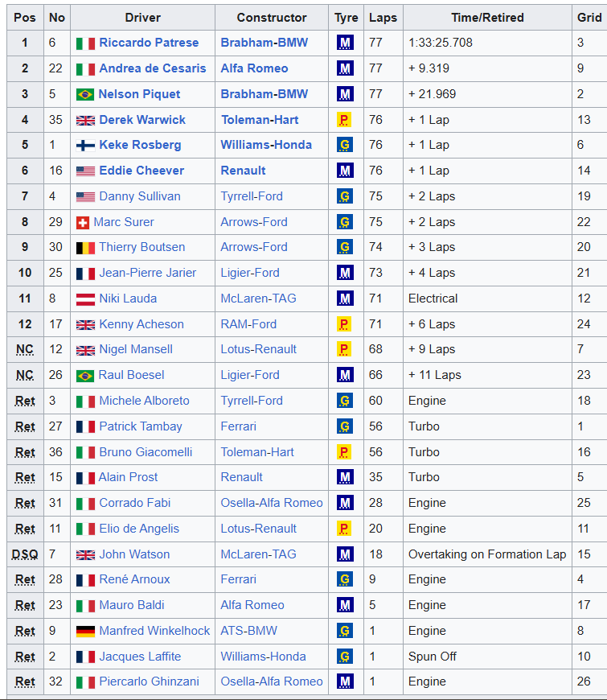Open the Ferrari link in Tambay's row
607x700 pixels.
238,426
